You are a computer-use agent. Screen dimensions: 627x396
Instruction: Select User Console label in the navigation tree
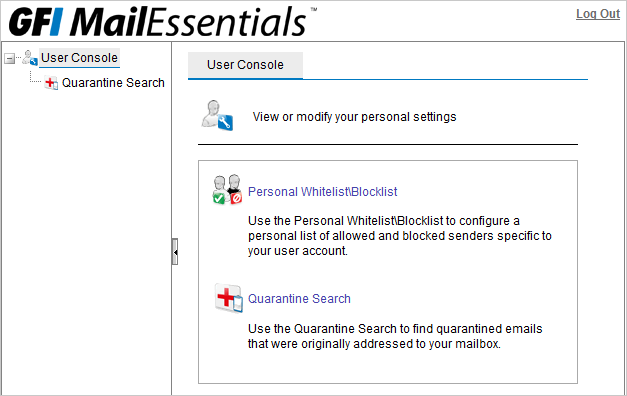point(79,58)
